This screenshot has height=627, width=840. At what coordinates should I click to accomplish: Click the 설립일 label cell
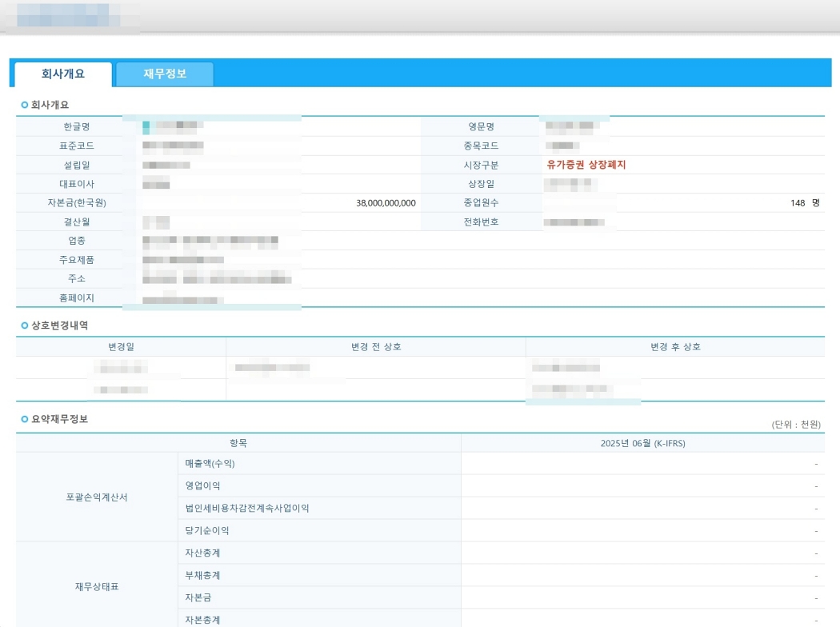pos(77,165)
